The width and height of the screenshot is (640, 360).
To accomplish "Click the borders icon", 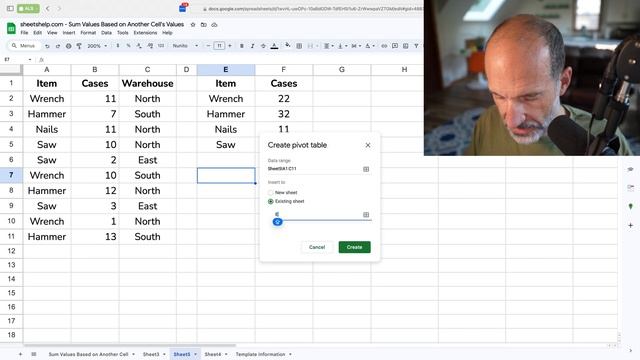I will pos(299,46).
